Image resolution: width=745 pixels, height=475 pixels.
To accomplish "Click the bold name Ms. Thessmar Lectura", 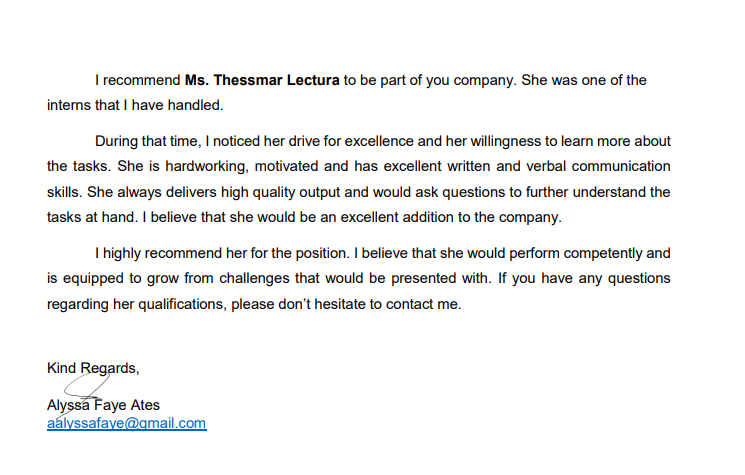I will click(262, 80).
